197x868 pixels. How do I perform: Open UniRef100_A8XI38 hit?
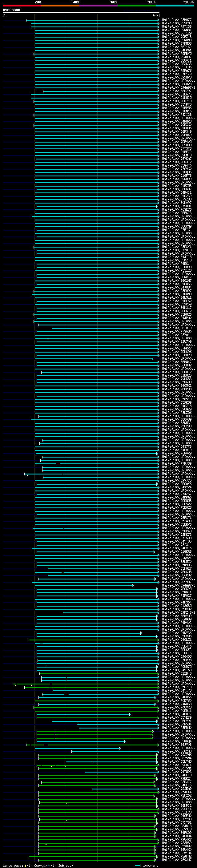[177, 115]
